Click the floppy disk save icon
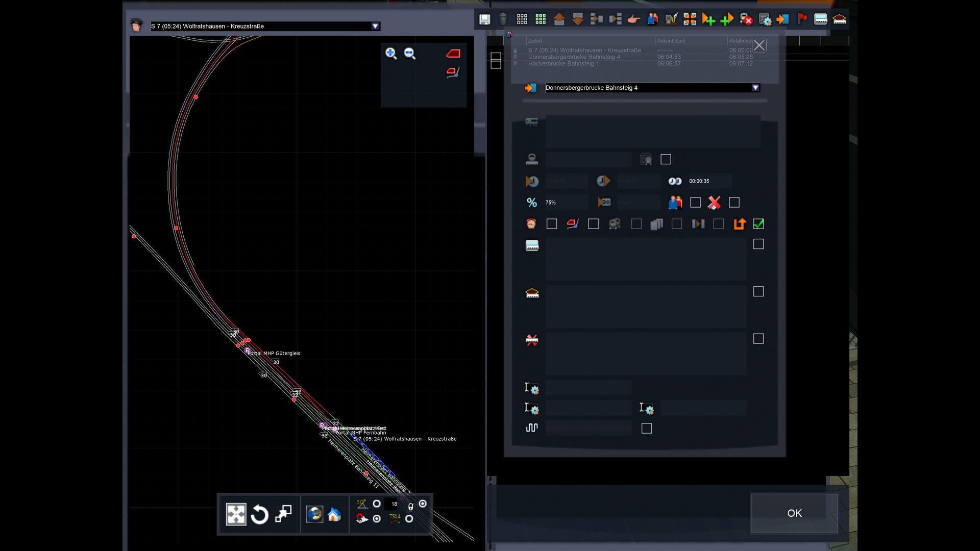980x551 pixels. tap(484, 19)
